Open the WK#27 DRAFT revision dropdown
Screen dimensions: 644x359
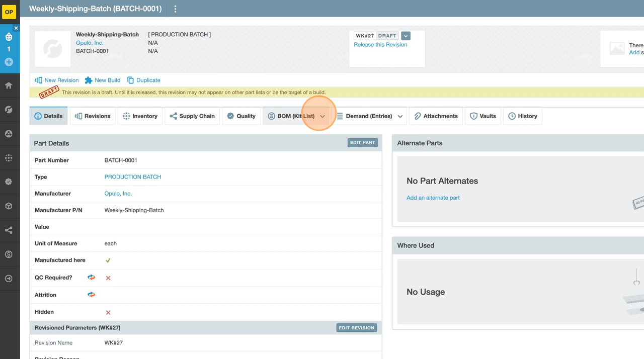[x=406, y=36]
